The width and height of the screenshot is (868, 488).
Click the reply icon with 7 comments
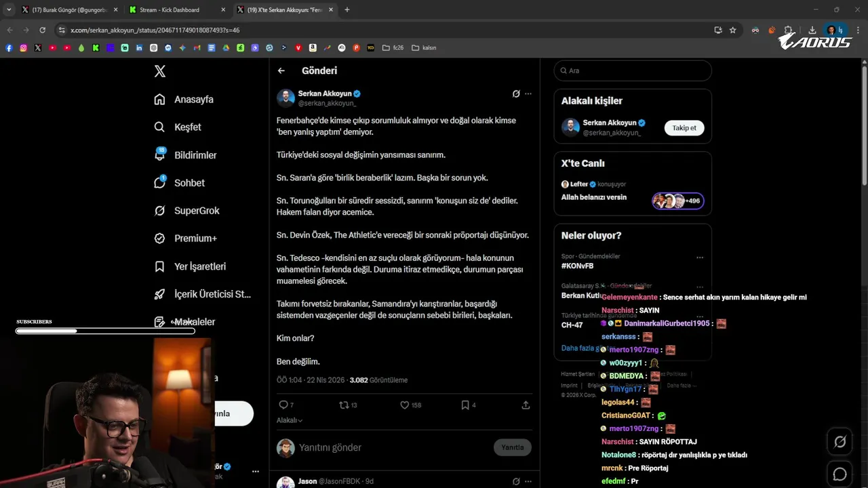[x=283, y=405]
